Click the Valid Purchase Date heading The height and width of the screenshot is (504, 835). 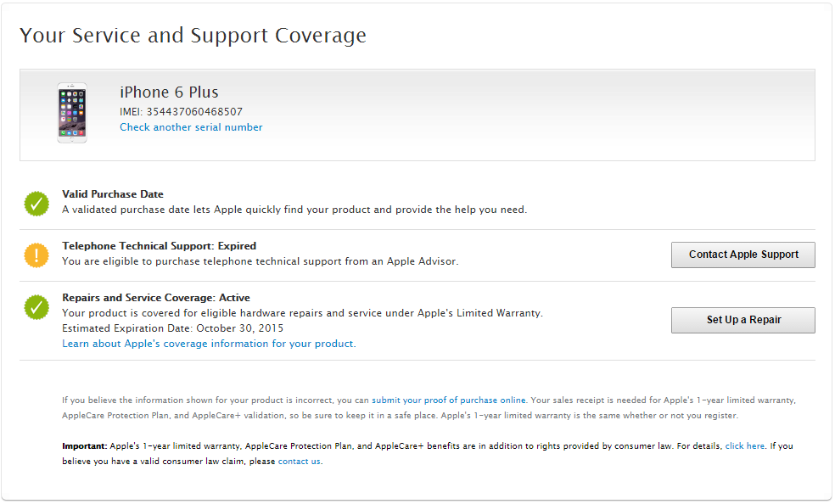pos(113,194)
